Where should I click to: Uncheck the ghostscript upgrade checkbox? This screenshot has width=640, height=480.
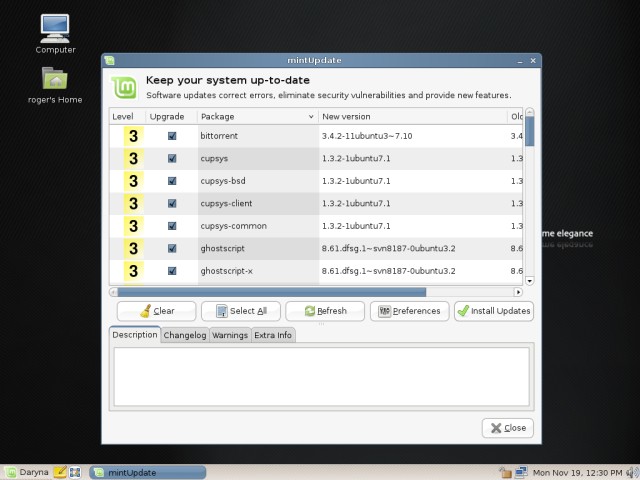(172, 248)
